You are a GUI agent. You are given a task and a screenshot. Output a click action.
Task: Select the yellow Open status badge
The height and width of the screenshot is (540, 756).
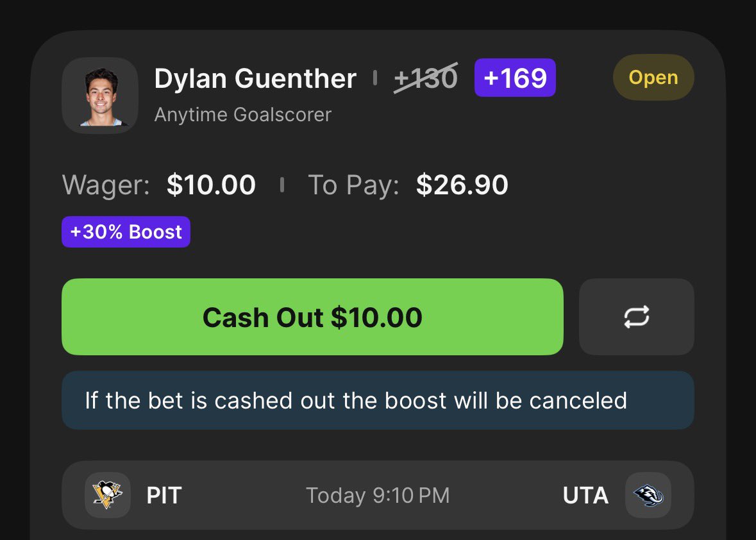[x=653, y=77]
